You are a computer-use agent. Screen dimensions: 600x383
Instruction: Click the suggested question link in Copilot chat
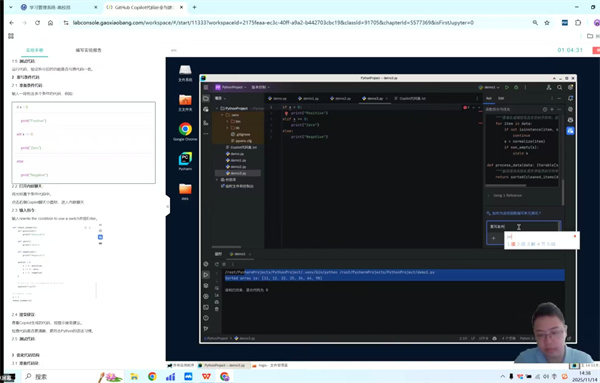click(514, 213)
